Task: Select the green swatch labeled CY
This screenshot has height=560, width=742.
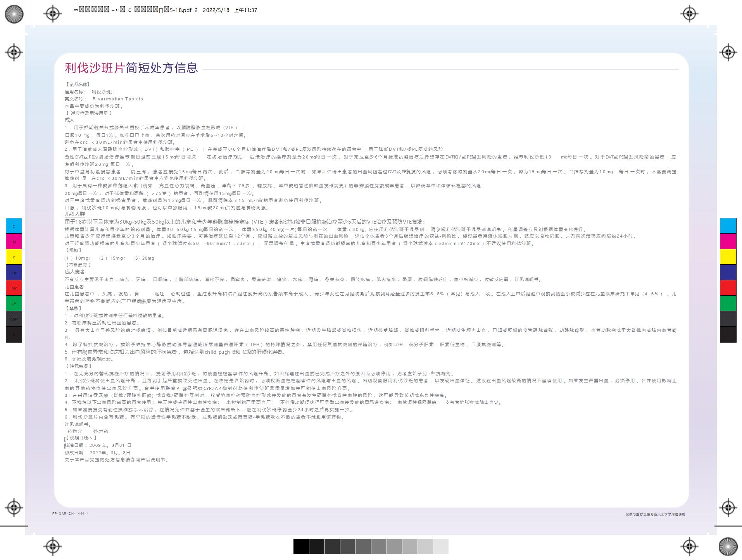Action: pos(14,303)
